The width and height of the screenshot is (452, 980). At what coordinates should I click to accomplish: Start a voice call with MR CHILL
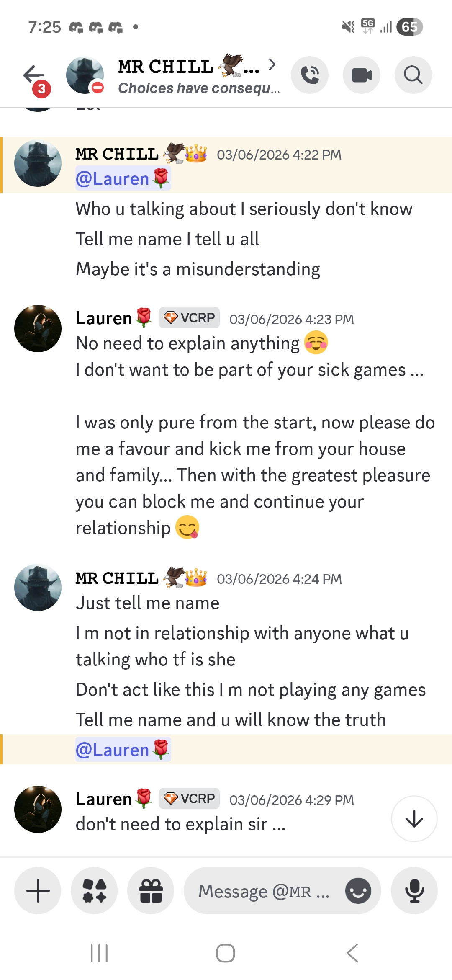coord(310,75)
